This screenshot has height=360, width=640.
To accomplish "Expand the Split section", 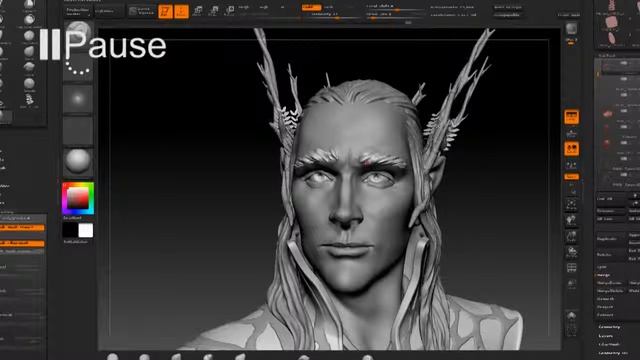I will tap(602, 267).
